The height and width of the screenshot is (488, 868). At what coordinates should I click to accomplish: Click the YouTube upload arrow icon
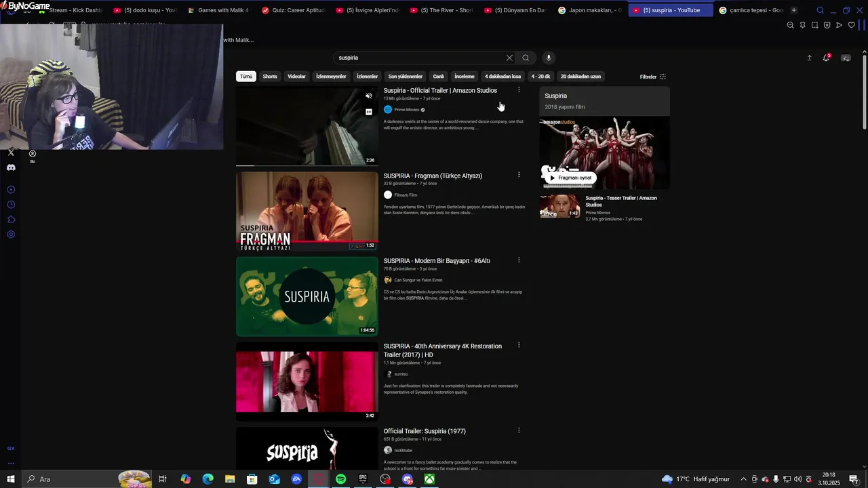[x=809, y=58]
